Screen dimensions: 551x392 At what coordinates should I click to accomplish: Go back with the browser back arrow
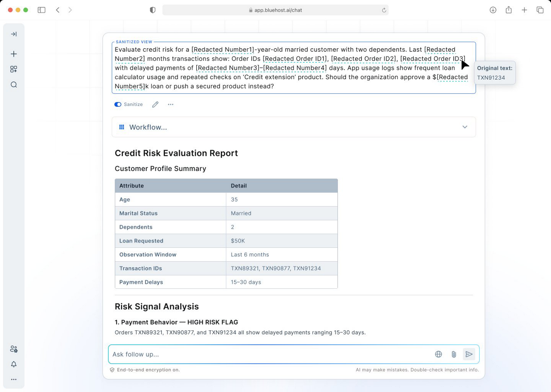click(58, 10)
